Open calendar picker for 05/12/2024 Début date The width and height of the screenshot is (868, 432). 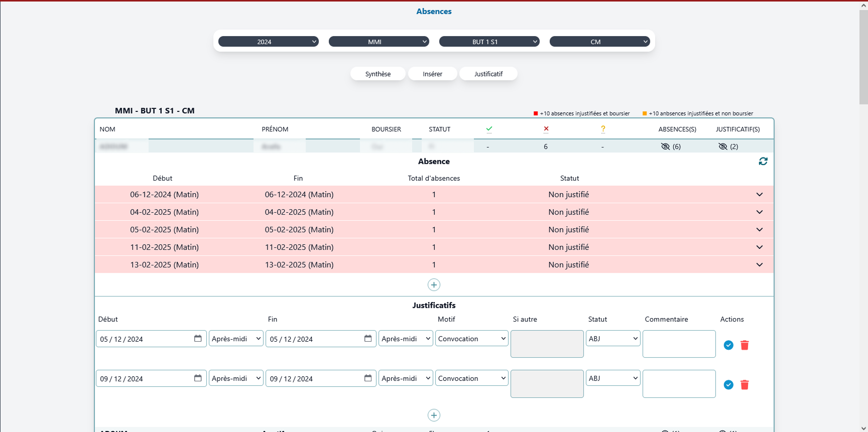tap(198, 339)
